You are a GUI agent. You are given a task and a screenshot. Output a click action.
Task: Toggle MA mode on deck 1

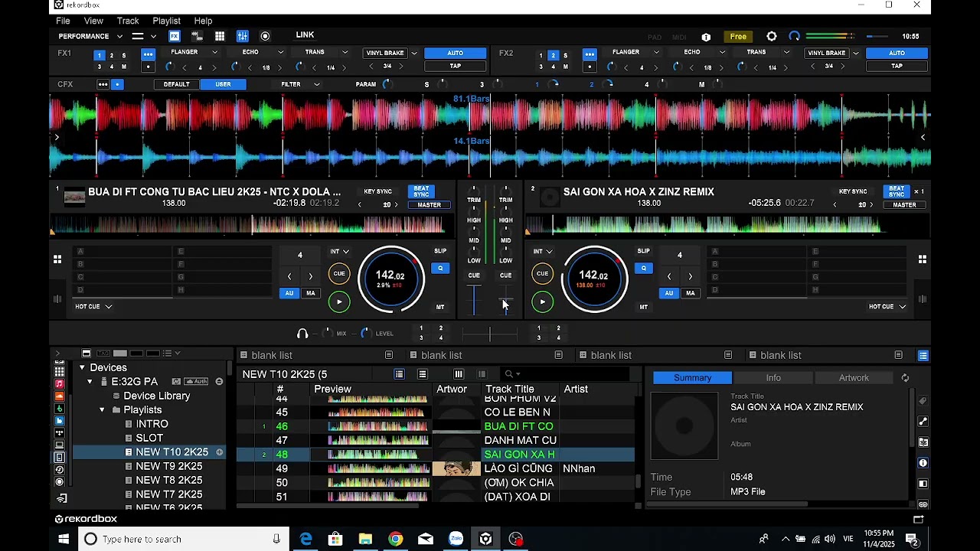click(310, 293)
